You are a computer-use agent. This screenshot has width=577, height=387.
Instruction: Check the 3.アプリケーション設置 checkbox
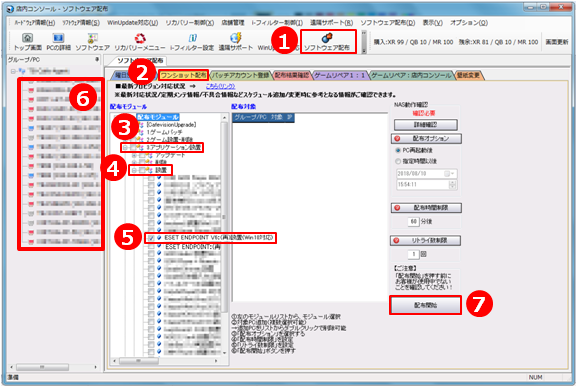coord(132,148)
